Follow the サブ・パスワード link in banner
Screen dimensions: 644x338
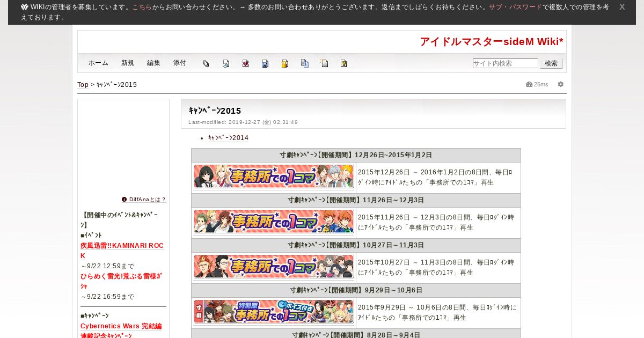tap(515, 8)
